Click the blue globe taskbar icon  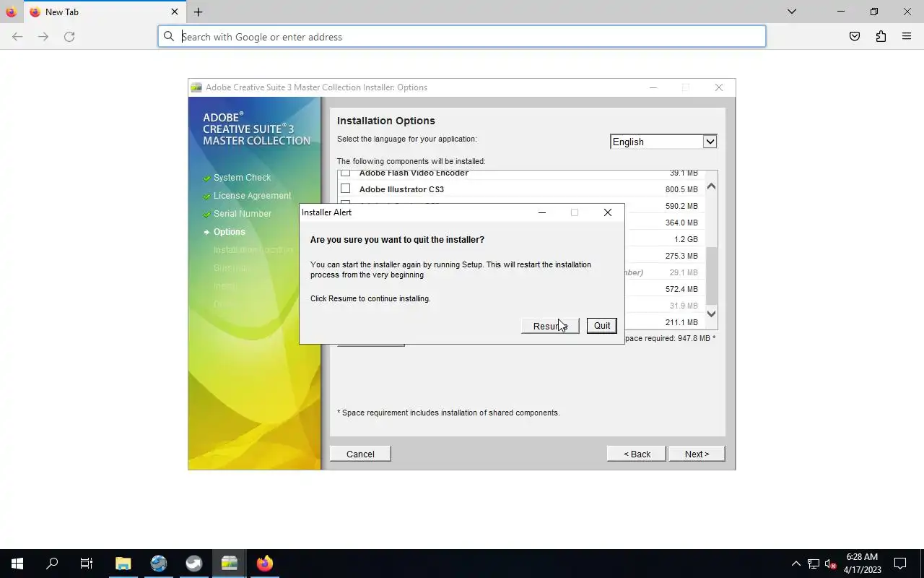point(159,564)
